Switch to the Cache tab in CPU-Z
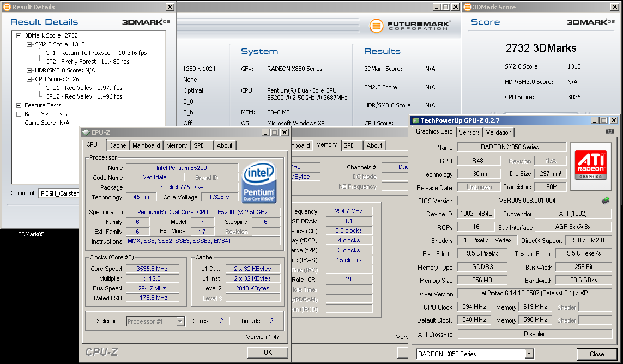 click(118, 145)
